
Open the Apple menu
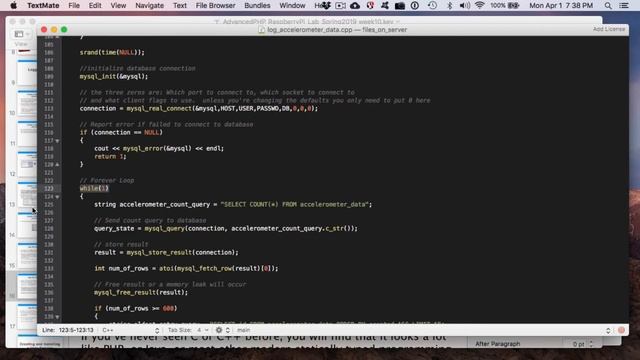(x=13, y=6)
